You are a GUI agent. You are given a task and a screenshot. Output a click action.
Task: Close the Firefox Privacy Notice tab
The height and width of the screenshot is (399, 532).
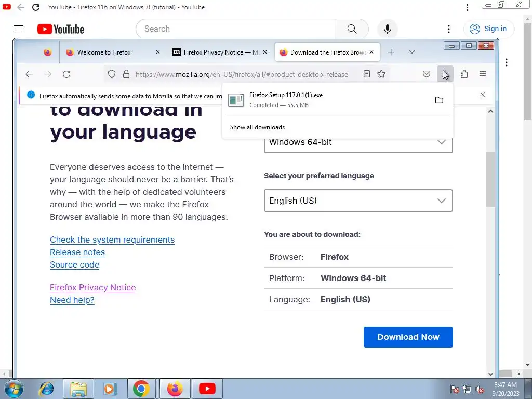tap(265, 52)
